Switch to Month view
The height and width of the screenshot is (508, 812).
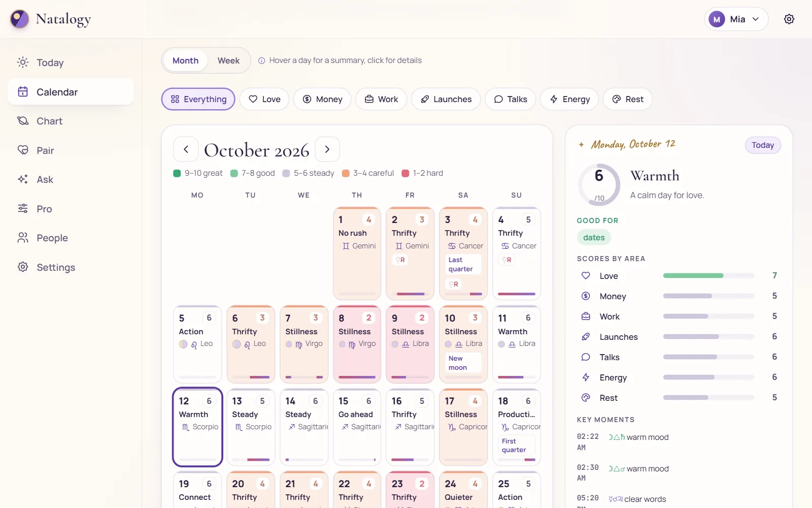pos(185,60)
